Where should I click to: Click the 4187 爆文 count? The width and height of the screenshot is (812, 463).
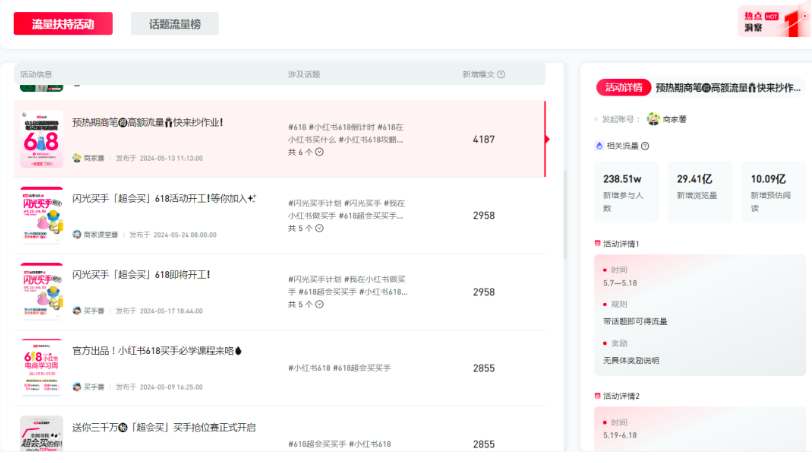click(x=484, y=139)
